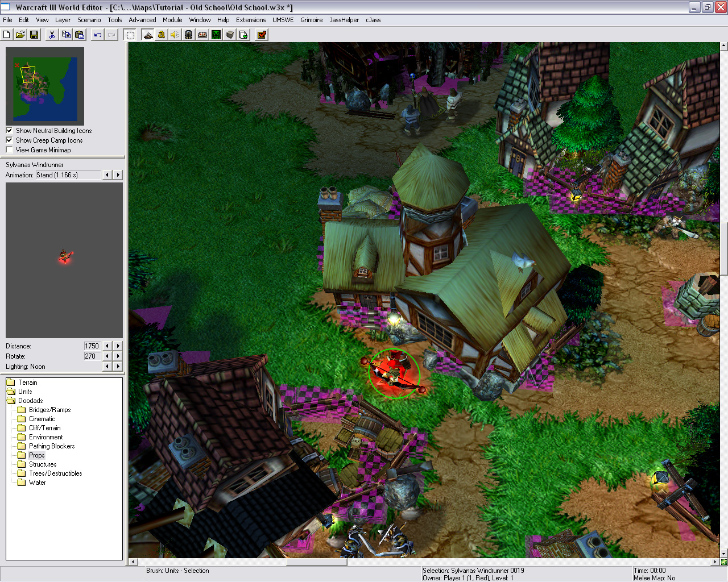Viewport: 728px width, 582px height.
Task: Click the selected Sylvanas Windrunner unit on map
Action: pyautogui.click(x=394, y=373)
